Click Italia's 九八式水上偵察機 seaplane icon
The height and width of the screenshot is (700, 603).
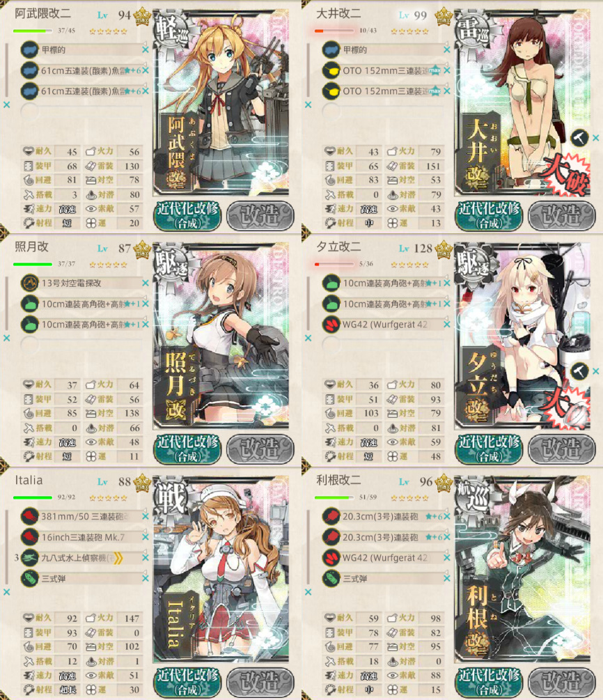click(29, 558)
